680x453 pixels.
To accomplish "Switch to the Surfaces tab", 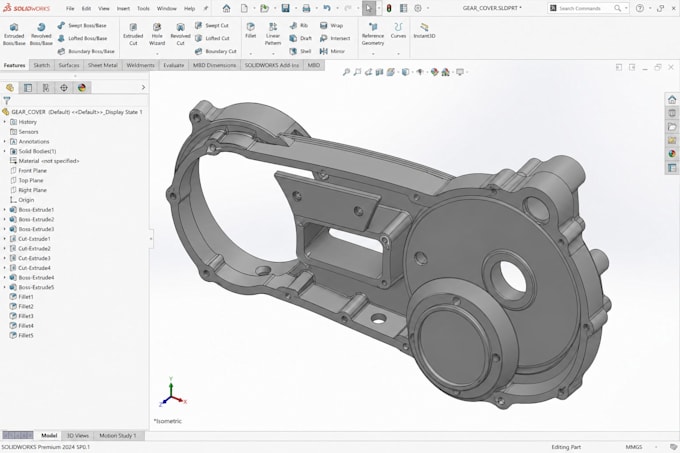I will (69, 65).
